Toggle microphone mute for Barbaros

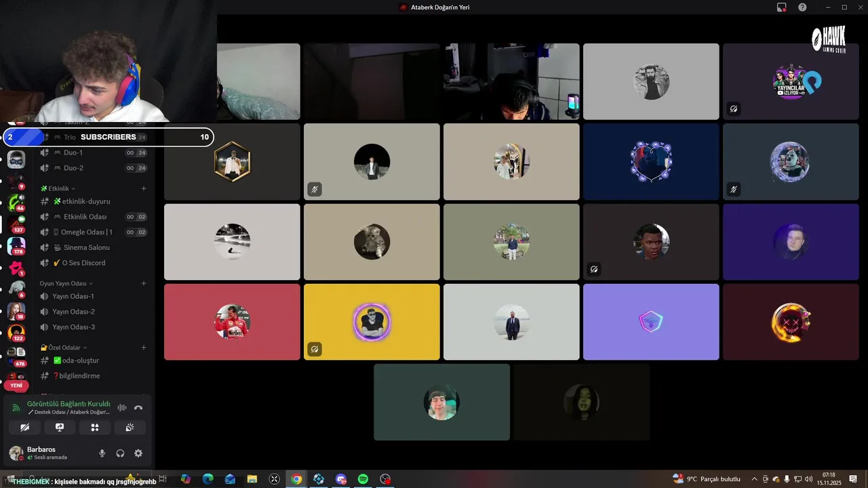click(102, 453)
